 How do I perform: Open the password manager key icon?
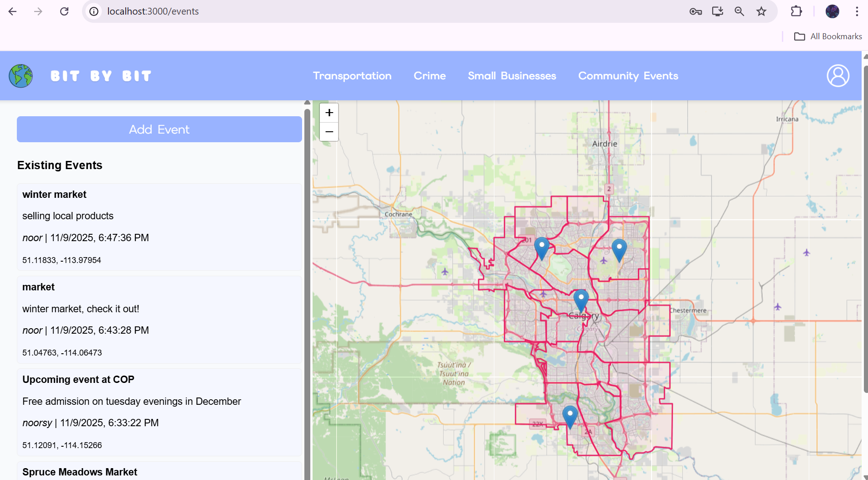(x=695, y=11)
